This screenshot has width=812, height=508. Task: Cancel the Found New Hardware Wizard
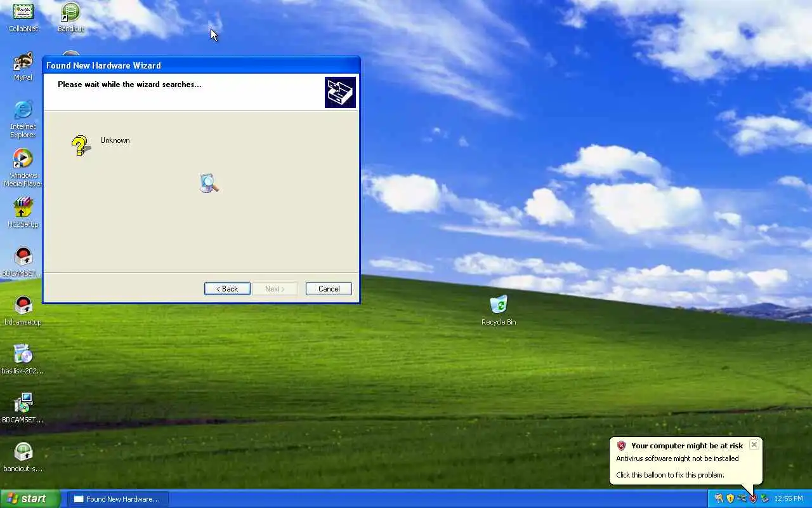coord(329,289)
